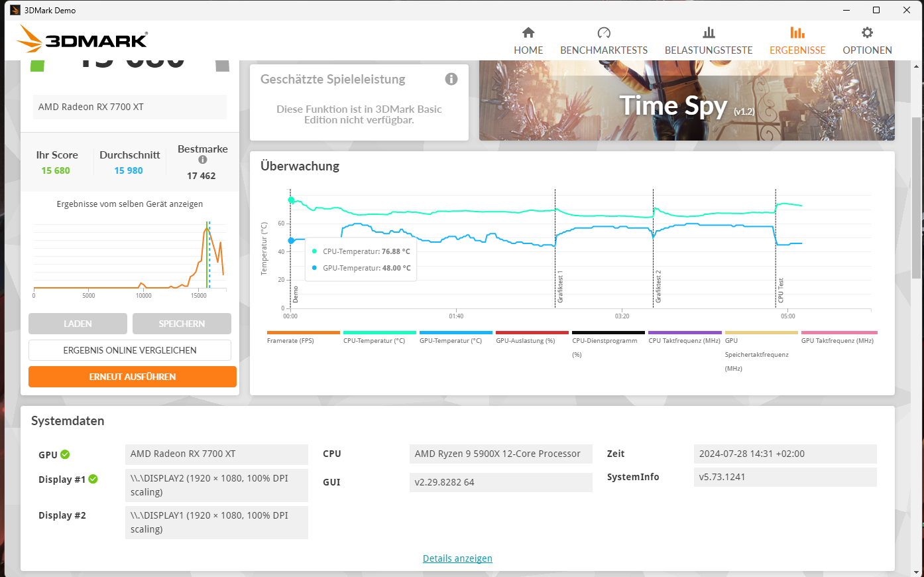Click the Belastungsteste bar icon

[x=709, y=32]
